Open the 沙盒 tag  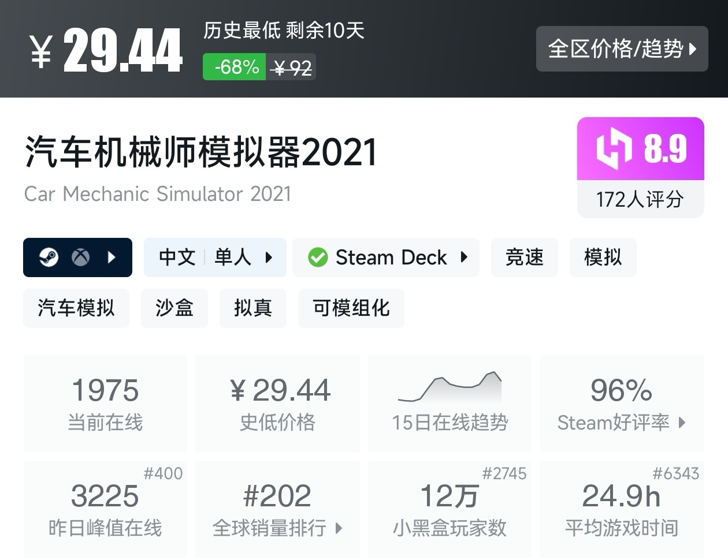[174, 308]
